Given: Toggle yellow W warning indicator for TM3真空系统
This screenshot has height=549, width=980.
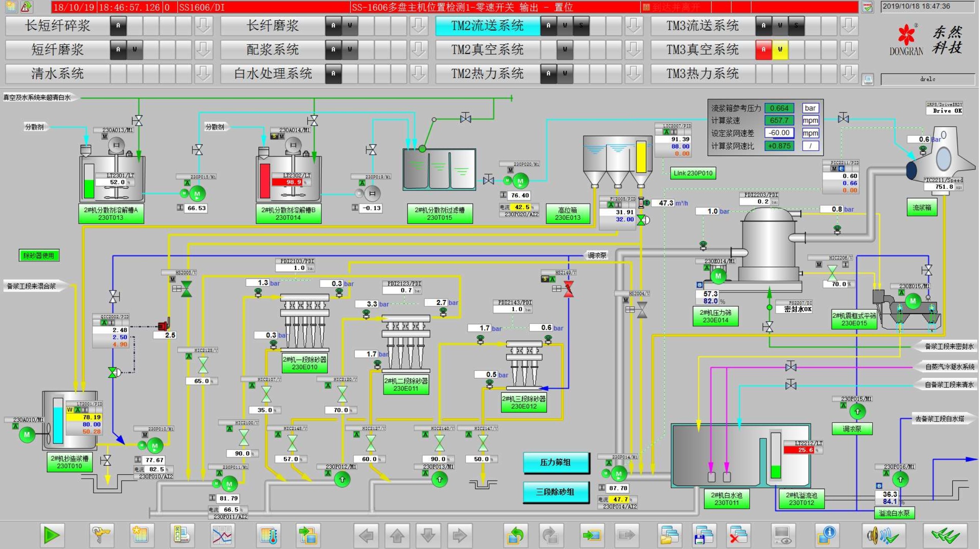Looking at the screenshot, I should (x=780, y=50).
